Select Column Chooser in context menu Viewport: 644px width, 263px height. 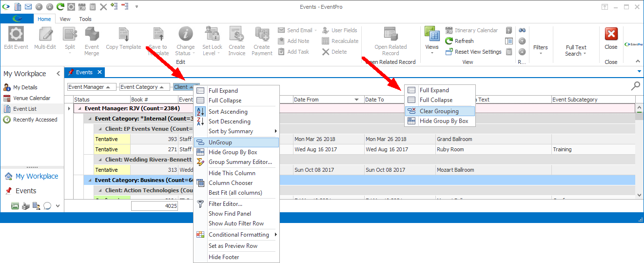tap(236, 183)
